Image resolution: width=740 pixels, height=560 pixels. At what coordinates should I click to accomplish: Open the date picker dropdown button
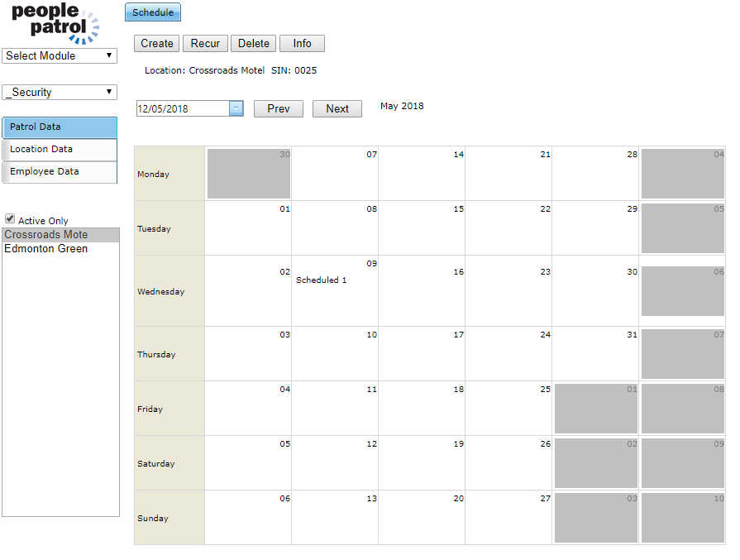click(x=236, y=108)
